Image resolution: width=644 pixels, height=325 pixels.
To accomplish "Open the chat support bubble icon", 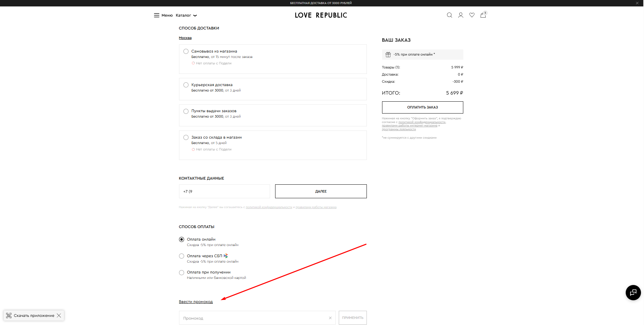I will click(x=633, y=292).
